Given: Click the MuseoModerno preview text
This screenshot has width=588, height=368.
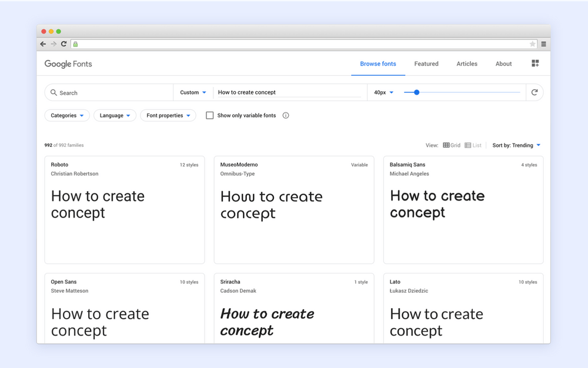Looking at the screenshot, I should tap(272, 205).
